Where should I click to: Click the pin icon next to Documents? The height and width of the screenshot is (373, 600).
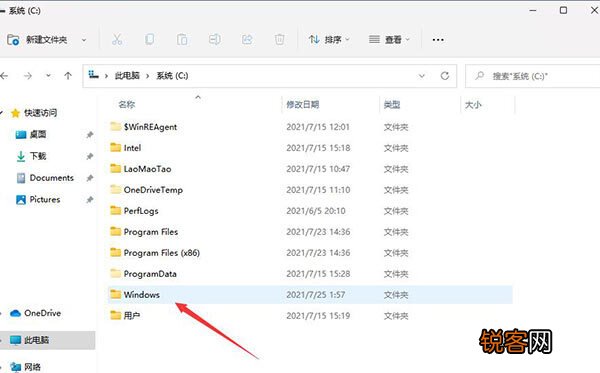90,178
